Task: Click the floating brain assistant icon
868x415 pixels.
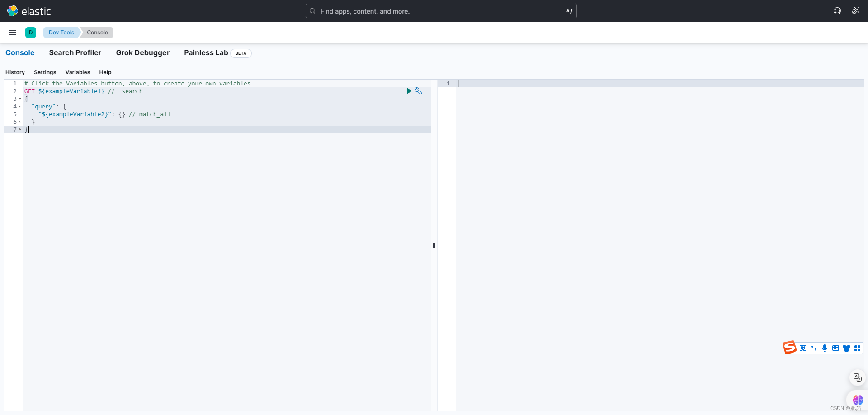Action: coord(858,400)
